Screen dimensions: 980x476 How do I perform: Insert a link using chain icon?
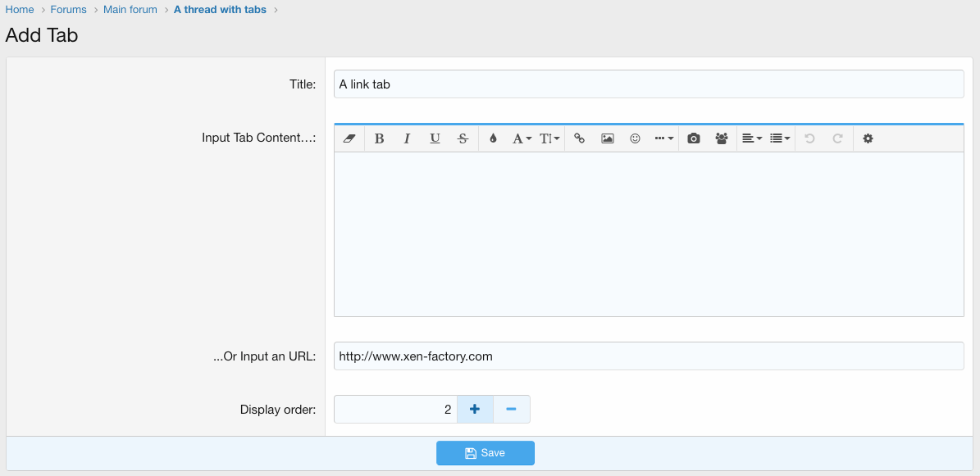point(579,139)
